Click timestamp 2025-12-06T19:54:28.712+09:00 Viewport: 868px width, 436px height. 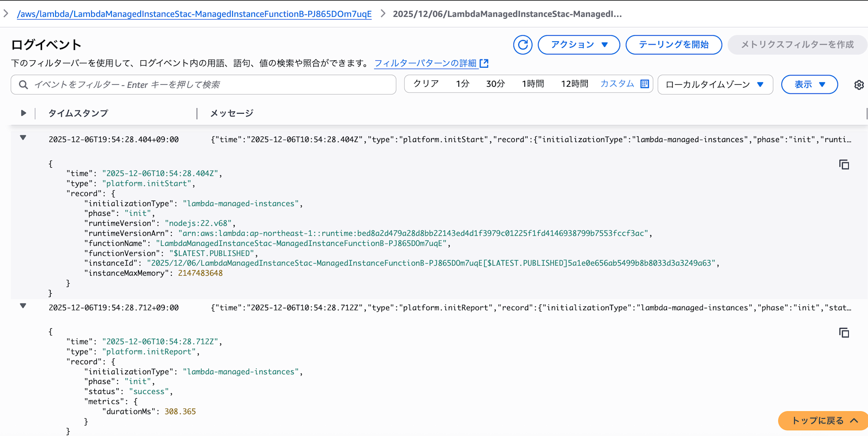pos(114,307)
